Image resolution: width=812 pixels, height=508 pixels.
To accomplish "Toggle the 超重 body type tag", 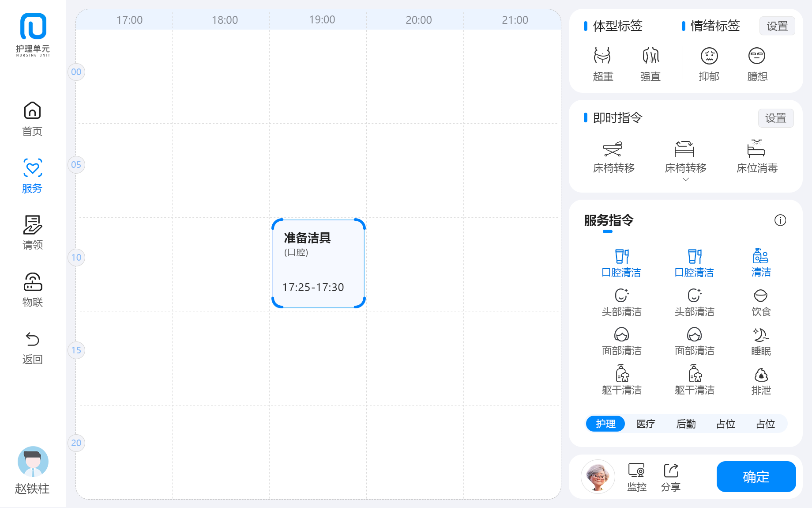I will coord(602,56).
